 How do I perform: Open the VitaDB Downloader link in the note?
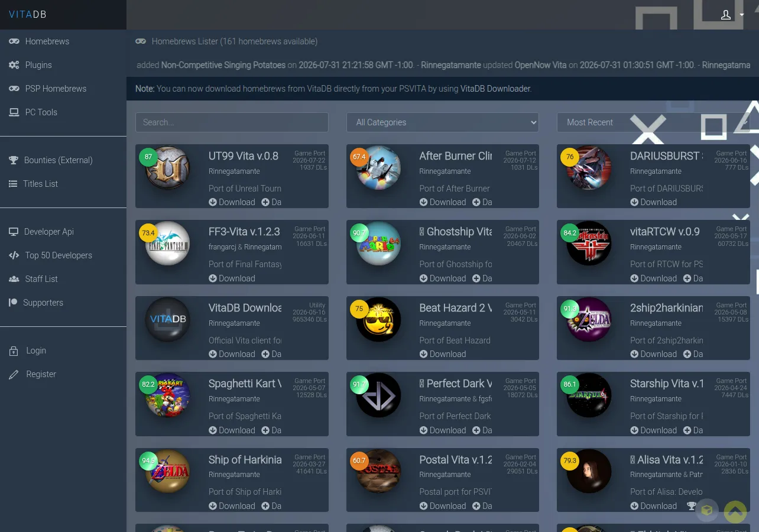click(x=495, y=89)
